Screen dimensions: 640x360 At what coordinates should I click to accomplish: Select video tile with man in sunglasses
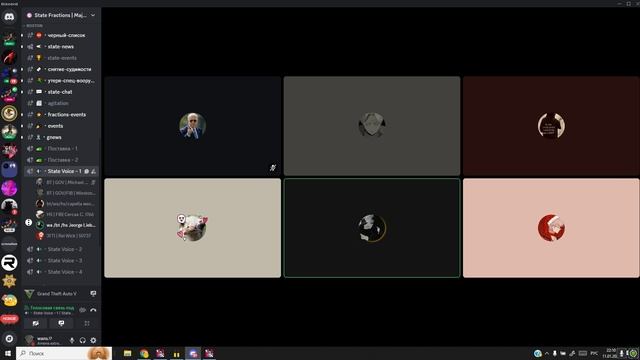tap(193, 126)
